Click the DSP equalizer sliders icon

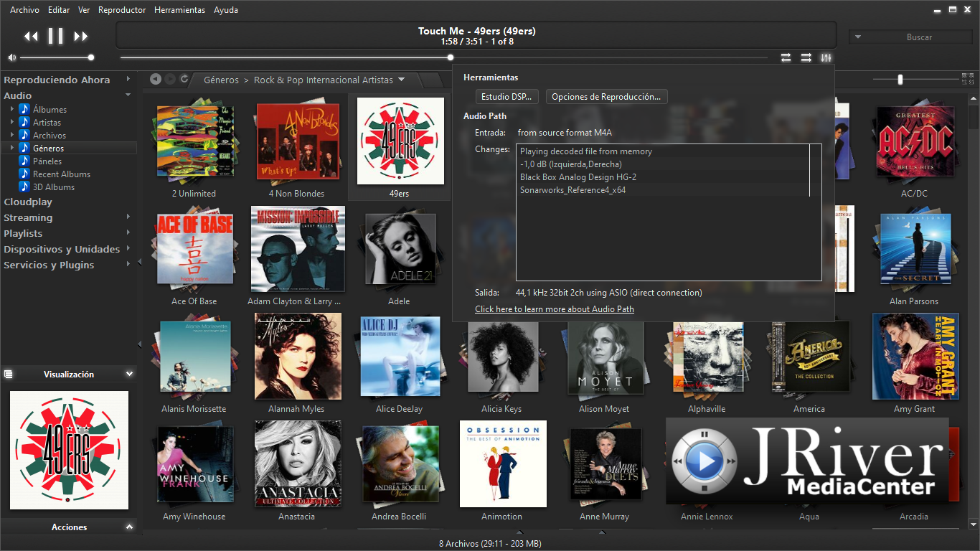(826, 57)
